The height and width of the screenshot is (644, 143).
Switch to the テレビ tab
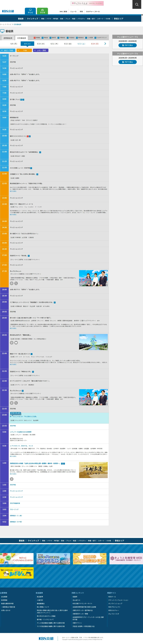30,11
